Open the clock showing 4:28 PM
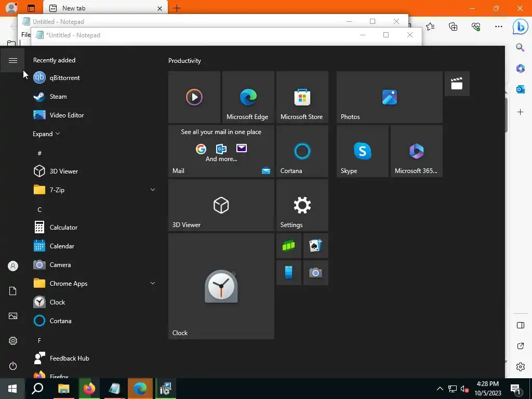Viewport: 532px width, 399px height. click(x=488, y=389)
